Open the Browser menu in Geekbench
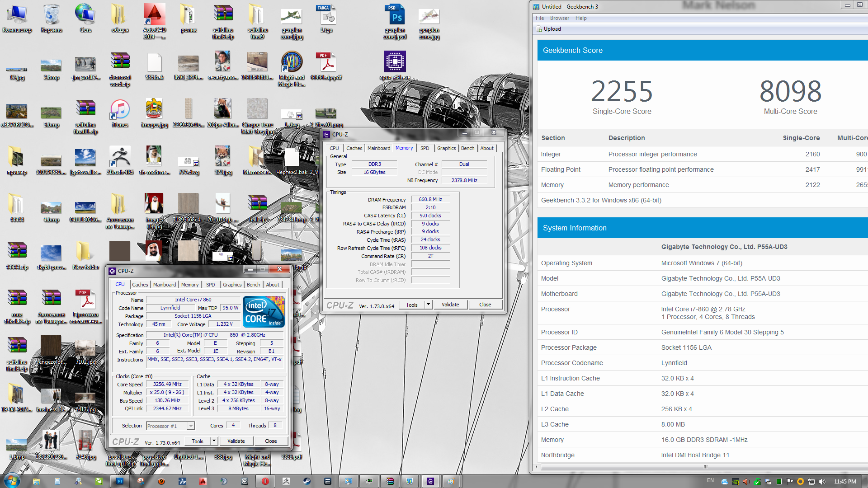Viewport: 868px width, 488px height. (560, 18)
